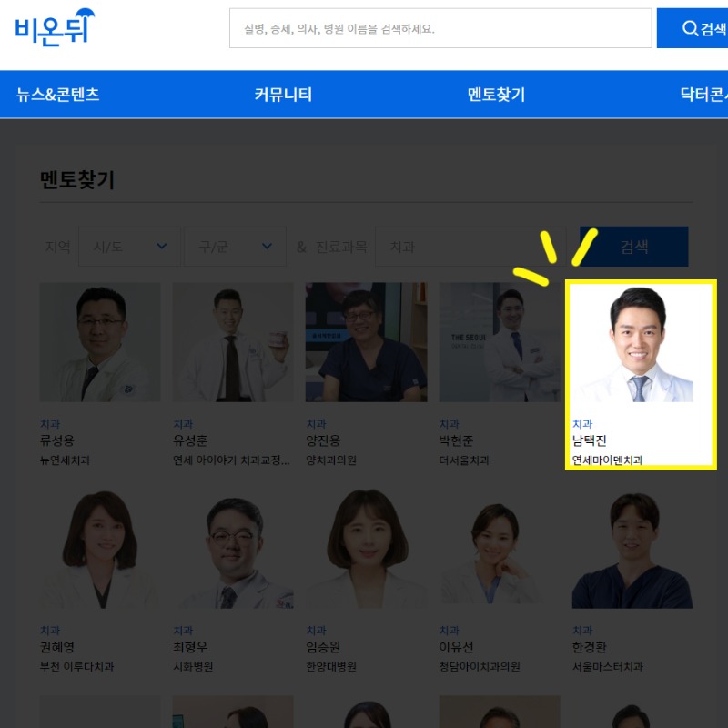
Task: Click 치과 tag above 한경환
Action: (x=582, y=630)
